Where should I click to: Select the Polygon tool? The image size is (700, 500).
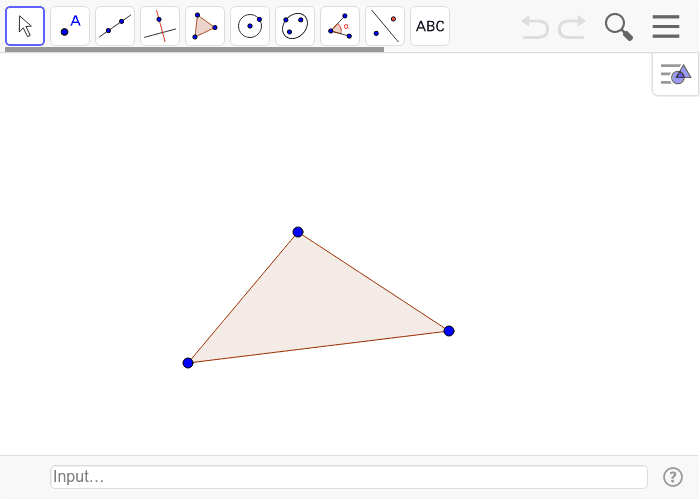coord(205,26)
